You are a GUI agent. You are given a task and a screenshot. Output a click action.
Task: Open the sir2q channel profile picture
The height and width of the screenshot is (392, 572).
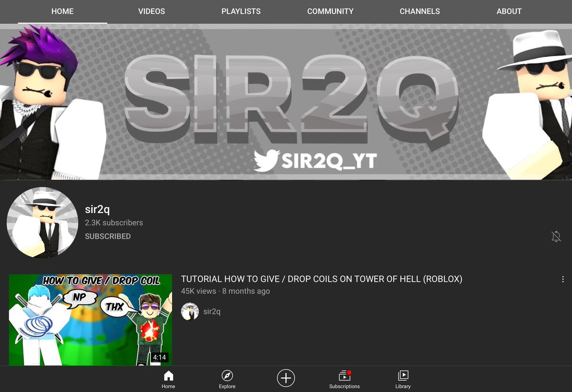pos(42,222)
